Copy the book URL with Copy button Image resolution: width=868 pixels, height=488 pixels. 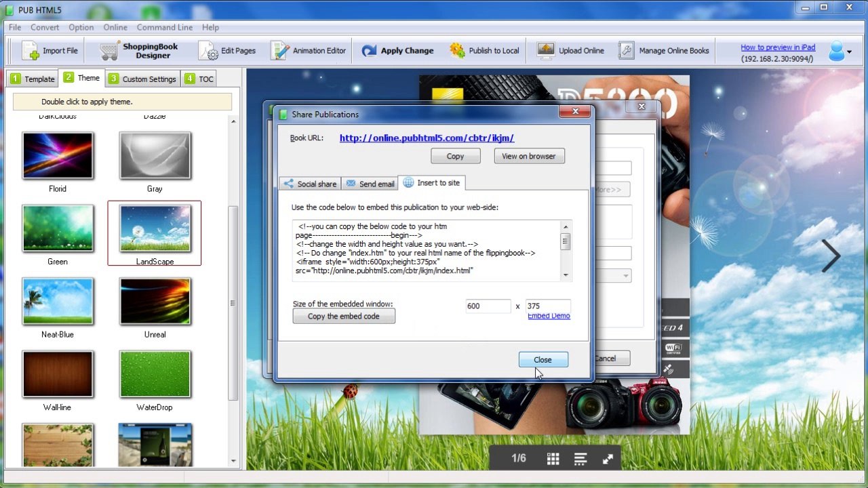click(456, 156)
